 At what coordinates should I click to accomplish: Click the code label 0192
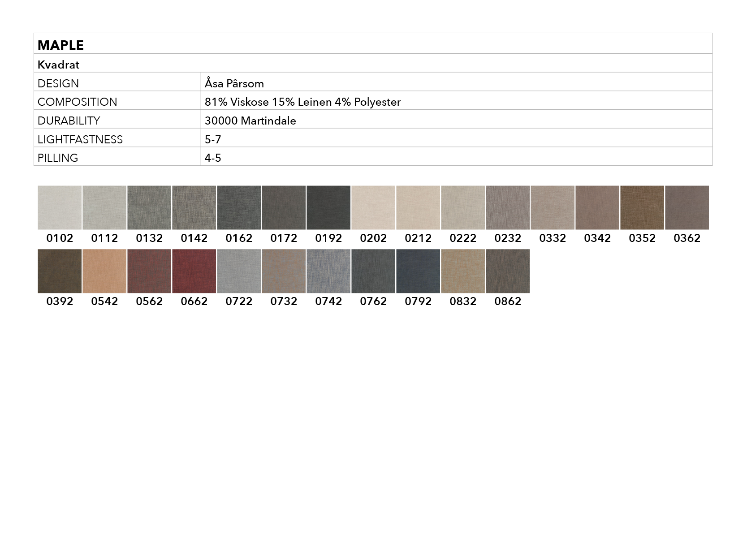pyautogui.click(x=328, y=238)
